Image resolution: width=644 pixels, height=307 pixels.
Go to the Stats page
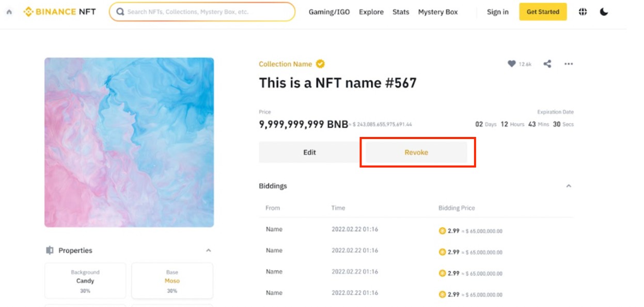pos(401,12)
